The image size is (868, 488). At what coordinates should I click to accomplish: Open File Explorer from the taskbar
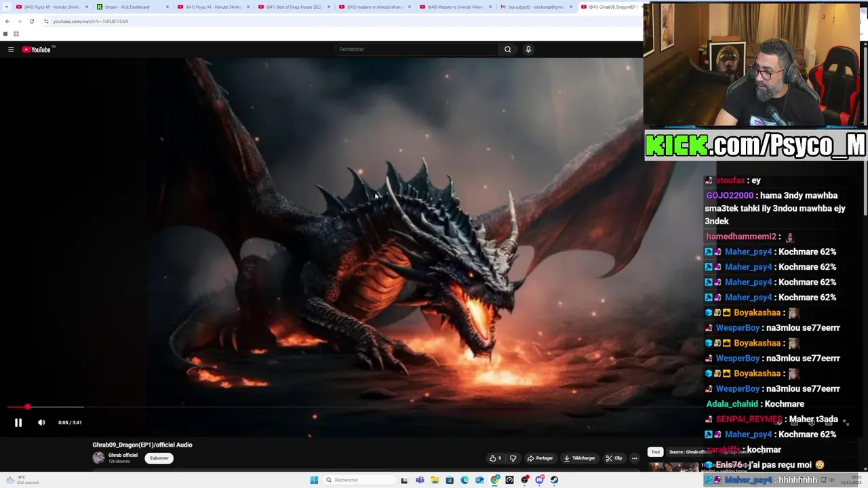click(435, 480)
